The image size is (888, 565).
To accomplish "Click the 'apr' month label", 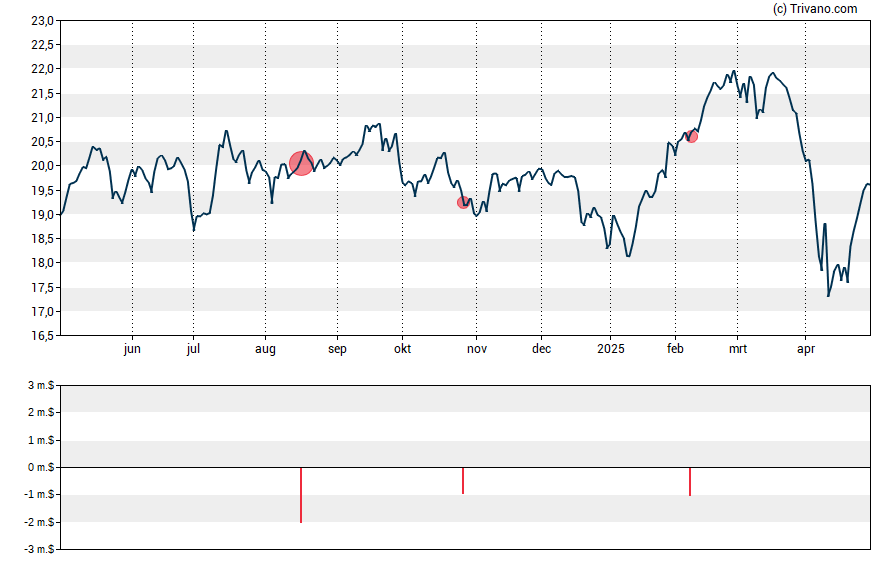I will coord(806,349).
